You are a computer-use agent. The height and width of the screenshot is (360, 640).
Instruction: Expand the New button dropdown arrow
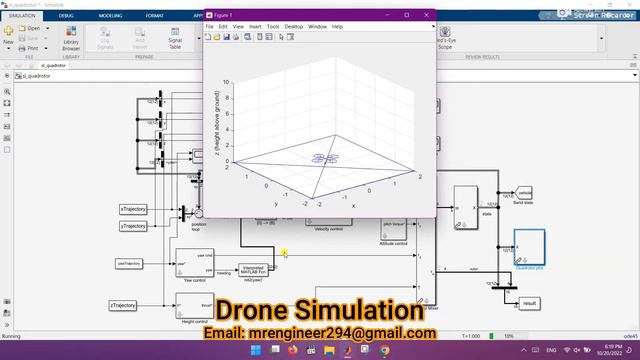pos(8,48)
